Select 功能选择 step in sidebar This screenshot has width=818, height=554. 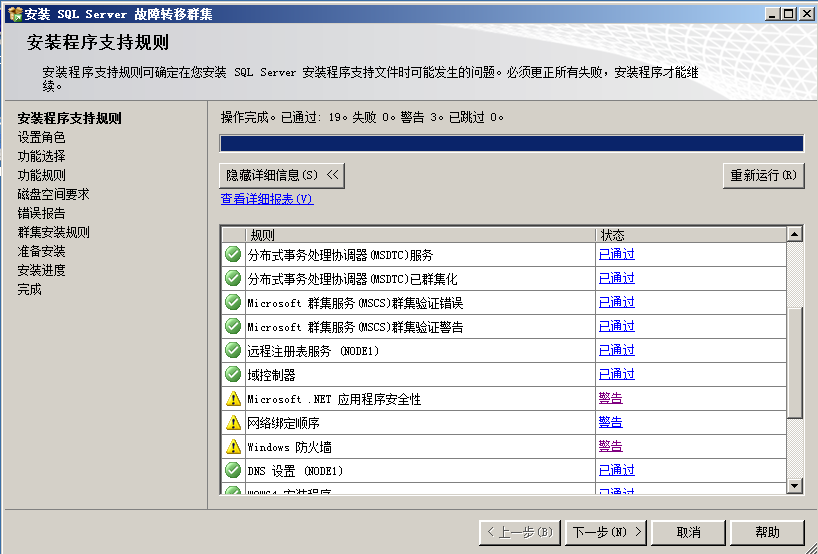click(x=41, y=156)
